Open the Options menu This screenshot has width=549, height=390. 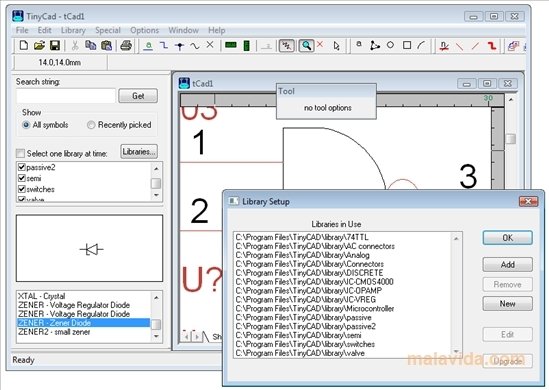[145, 30]
